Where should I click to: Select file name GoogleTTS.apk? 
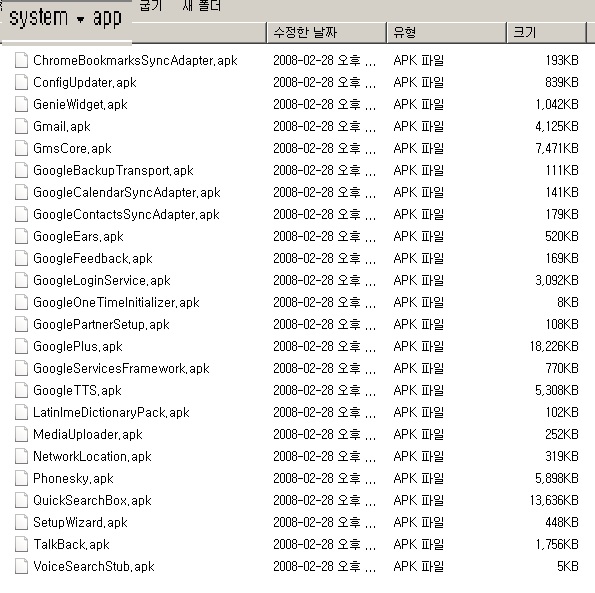pos(77,390)
